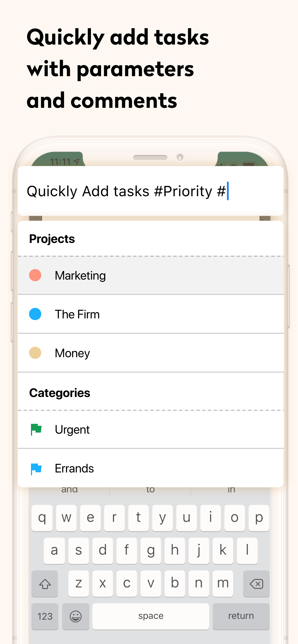
Task: Select the blue The Firm color dot
Action: [35, 314]
